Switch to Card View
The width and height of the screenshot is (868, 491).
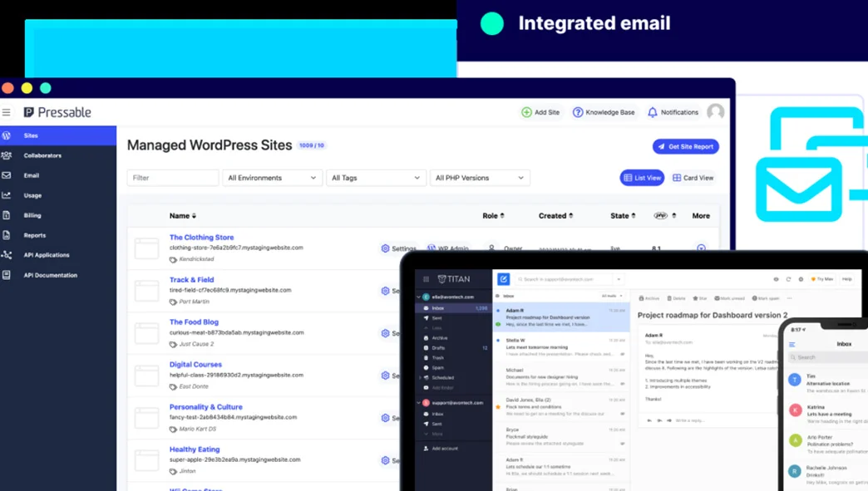click(693, 178)
